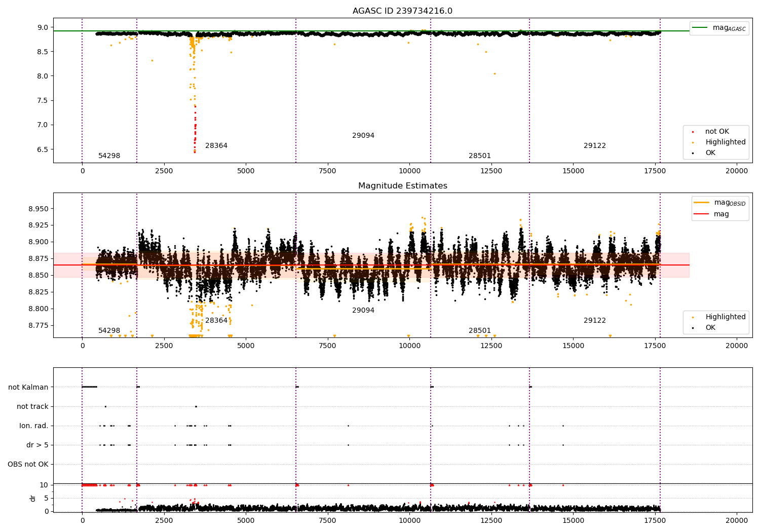Image resolution: width=760 pixels, height=532 pixels.
Task: Click the 20000 x-tick under top plot
Action: coord(737,171)
